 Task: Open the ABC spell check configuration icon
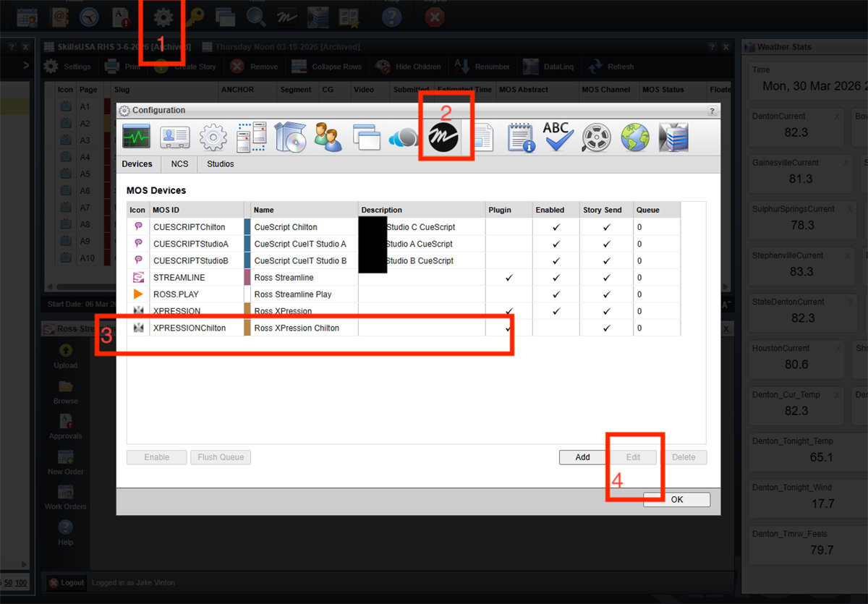pyautogui.click(x=558, y=137)
